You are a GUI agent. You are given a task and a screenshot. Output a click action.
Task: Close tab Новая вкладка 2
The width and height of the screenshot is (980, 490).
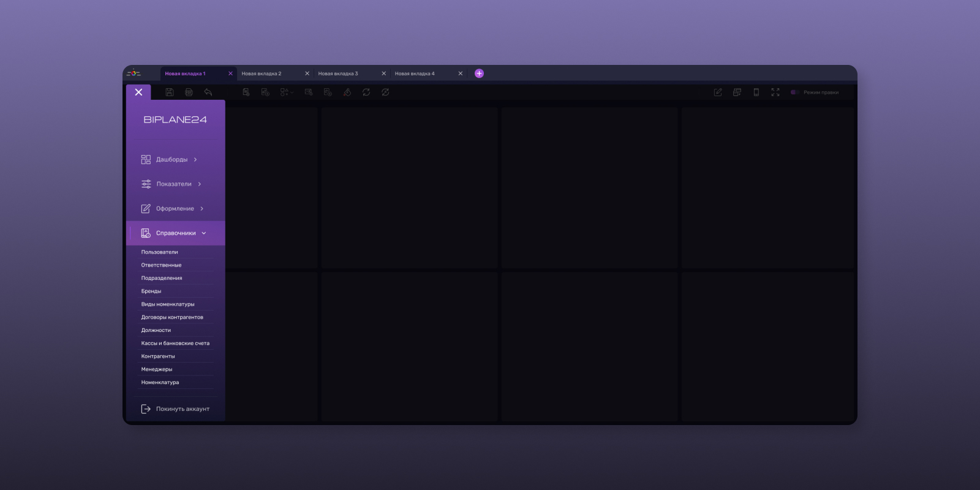(307, 73)
